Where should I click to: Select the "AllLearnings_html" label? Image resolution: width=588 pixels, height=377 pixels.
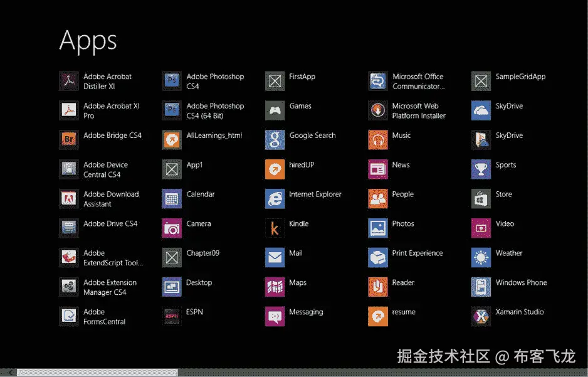214,135
